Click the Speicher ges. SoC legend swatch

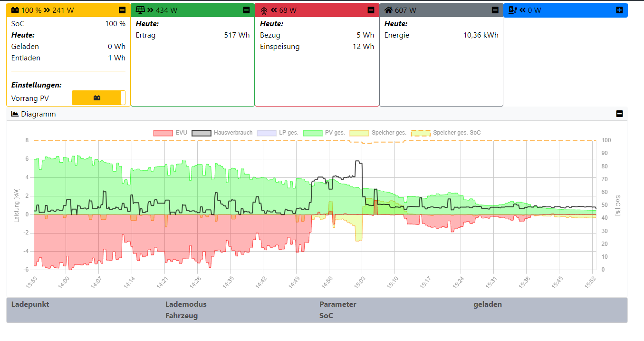click(x=420, y=133)
